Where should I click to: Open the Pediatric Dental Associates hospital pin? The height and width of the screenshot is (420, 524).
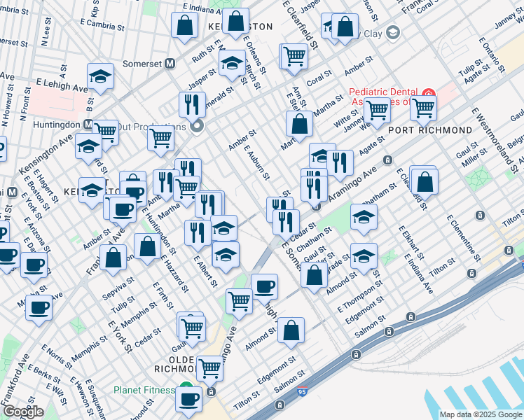[x=429, y=94]
